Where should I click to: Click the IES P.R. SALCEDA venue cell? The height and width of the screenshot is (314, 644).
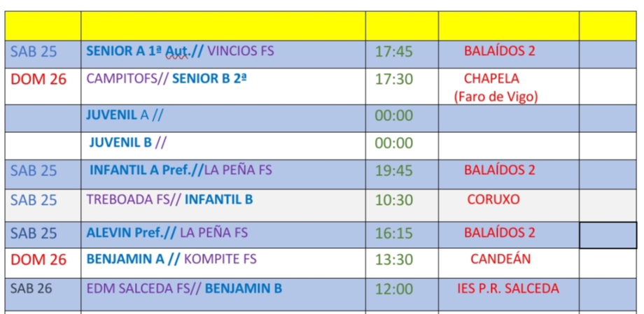tap(507, 289)
